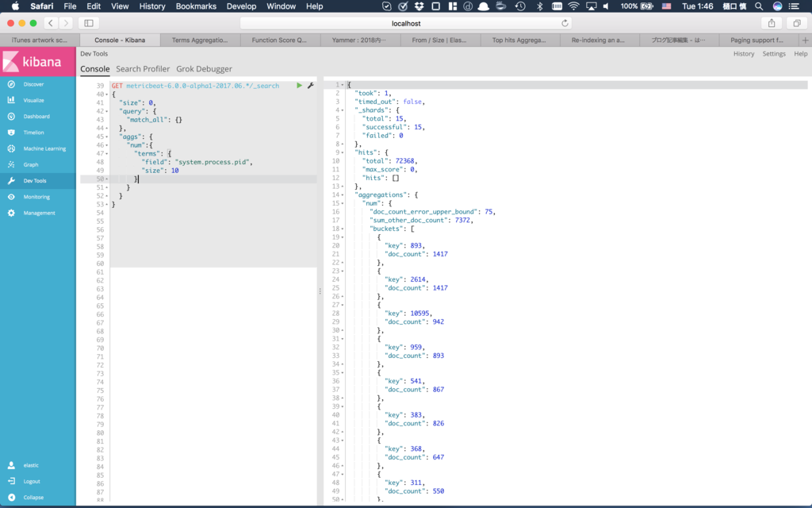
Task: Open Settings in Dev Tools header
Action: [774, 53]
